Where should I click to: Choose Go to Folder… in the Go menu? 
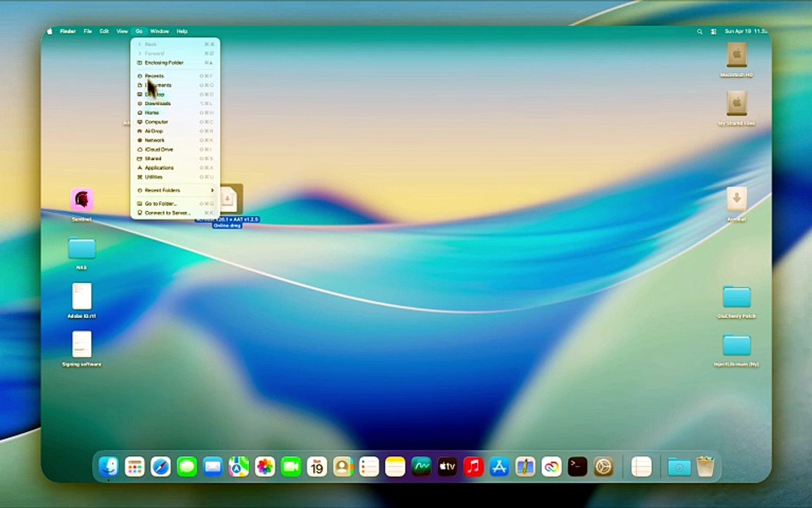point(175,204)
